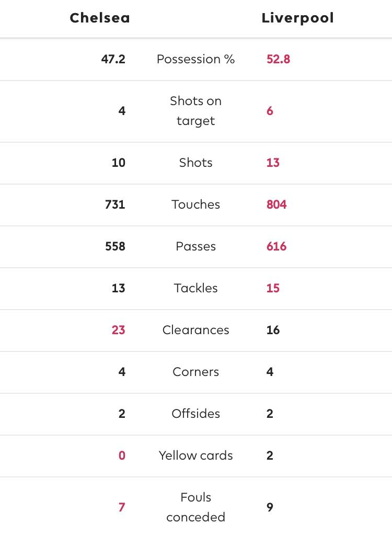Click the Liverpool team header
Viewport: 392px width, 535px height.
[297, 18]
